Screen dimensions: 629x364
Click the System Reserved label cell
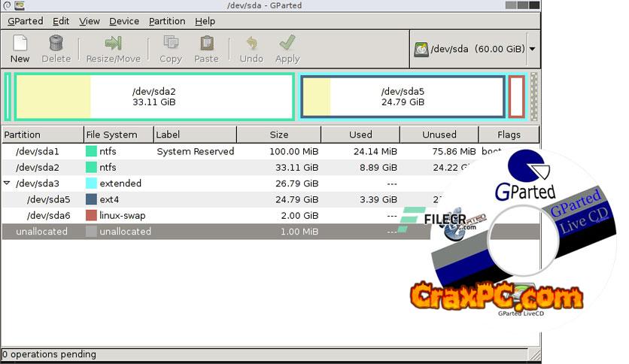point(196,151)
